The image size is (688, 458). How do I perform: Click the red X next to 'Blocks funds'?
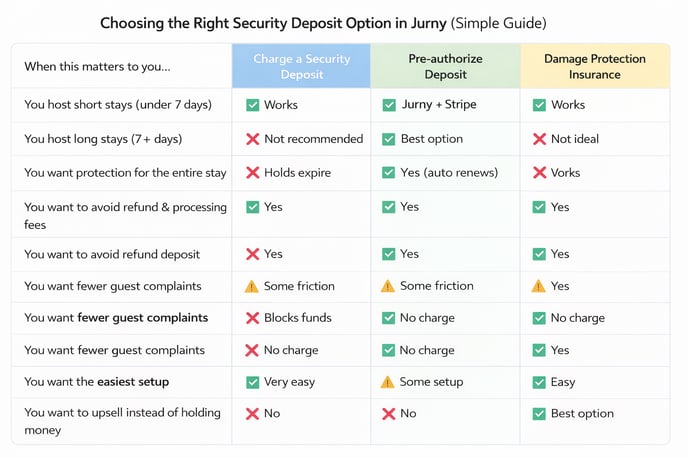(252, 318)
